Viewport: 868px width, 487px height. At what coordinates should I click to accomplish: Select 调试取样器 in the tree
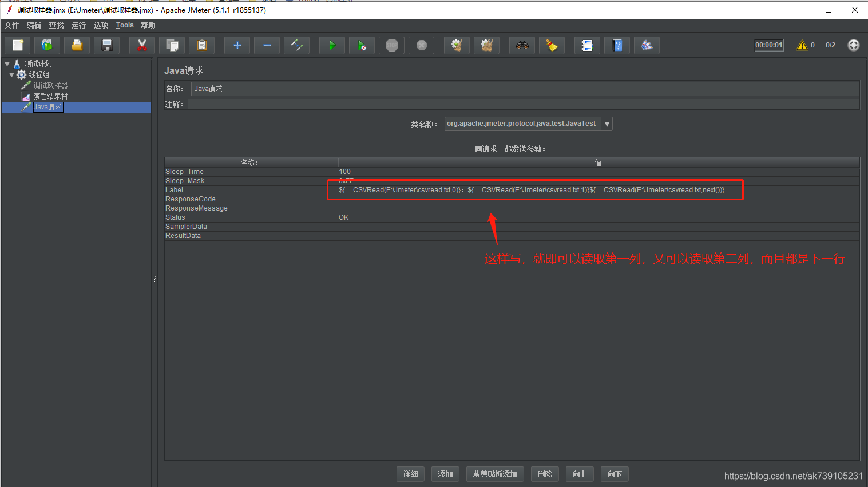pyautogui.click(x=50, y=85)
